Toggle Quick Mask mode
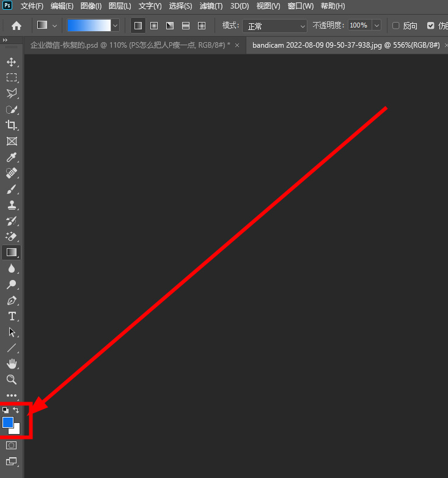This screenshot has height=478, width=448. pos(11,446)
